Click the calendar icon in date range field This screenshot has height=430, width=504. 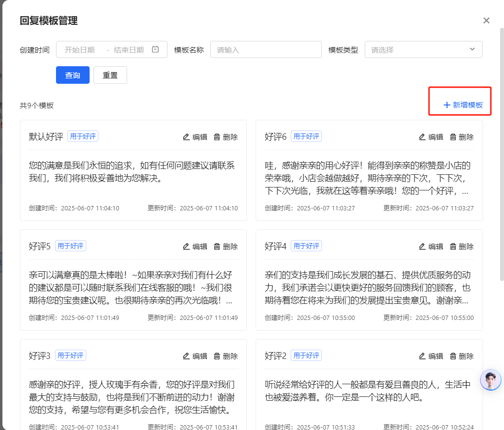pos(155,49)
